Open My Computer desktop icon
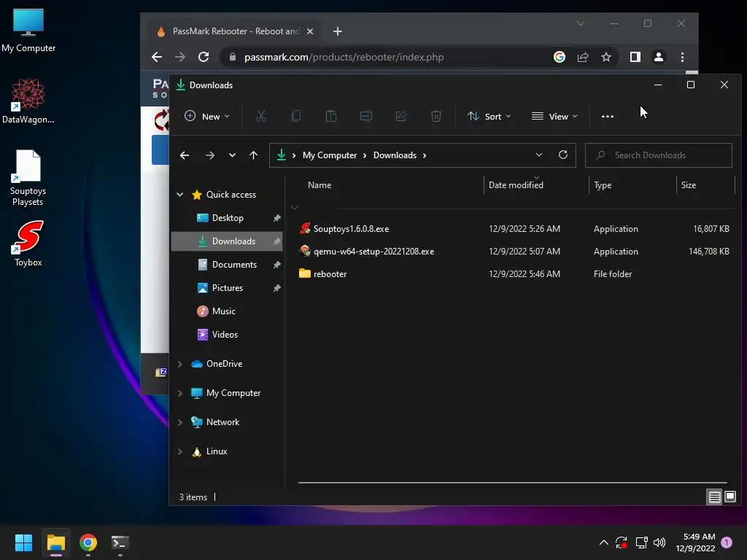747x560 pixels. tap(28, 31)
